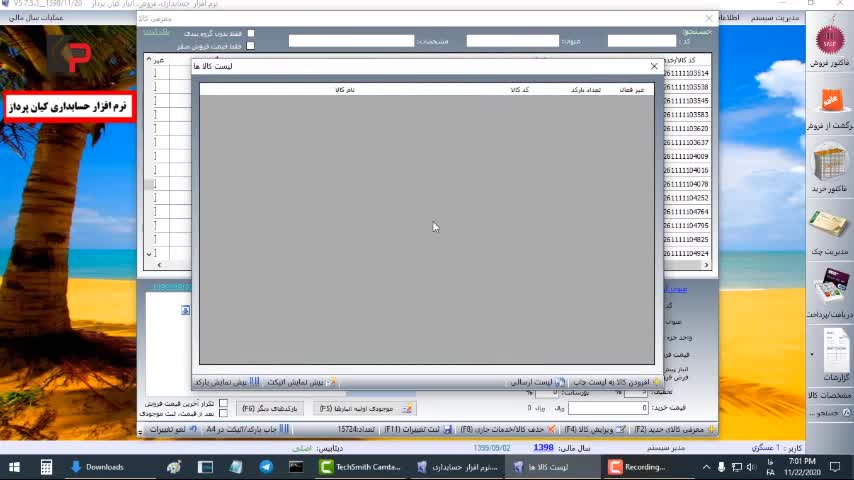Image resolution: width=854 pixels, height=480 pixels.
Task: Open Telegram from the taskbar
Action: click(x=266, y=467)
